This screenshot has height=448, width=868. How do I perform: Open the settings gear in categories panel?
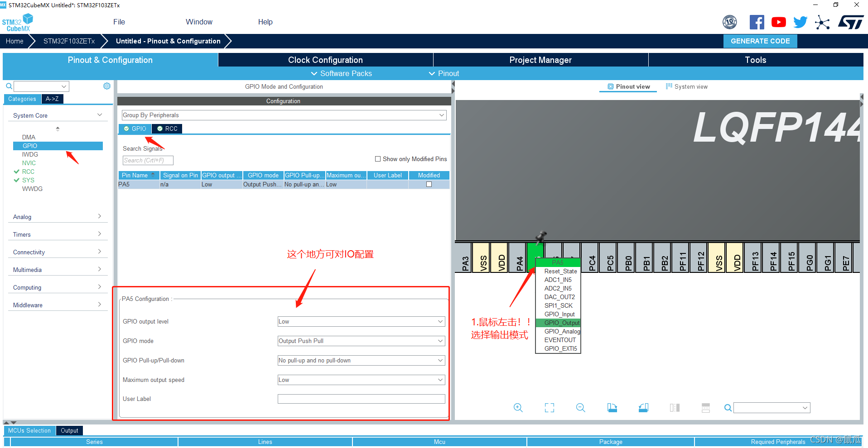tap(107, 86)
